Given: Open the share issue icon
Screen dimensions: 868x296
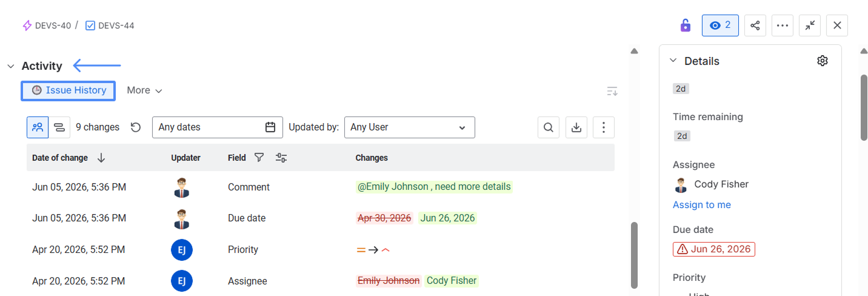Looking at the screenshot, I should tap(755, 25).
